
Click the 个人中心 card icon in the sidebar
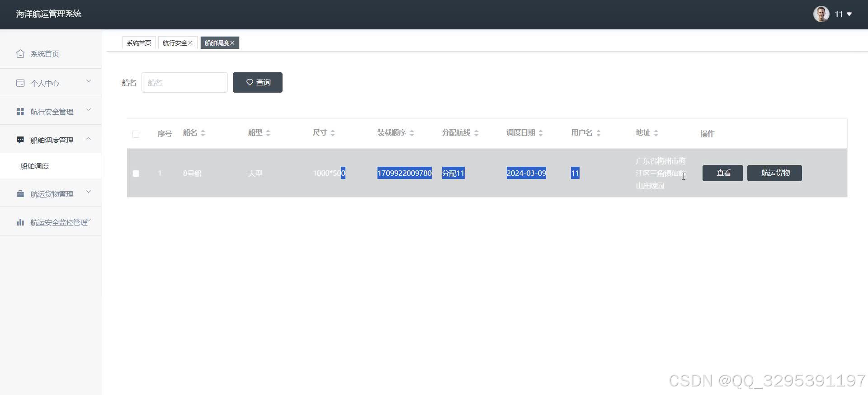pos(20,83)
